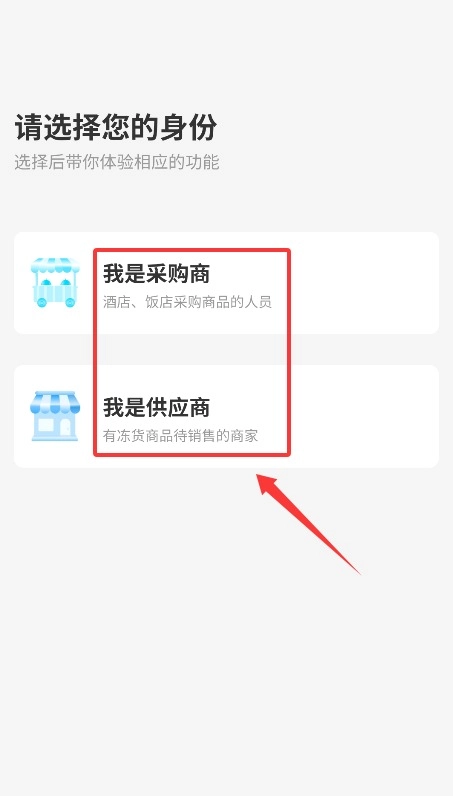The height and width of the screenshot is (796, 453).
Task: Choose 酒店、饭店采购商品的人员 description
Action: (x=187, y=302)
